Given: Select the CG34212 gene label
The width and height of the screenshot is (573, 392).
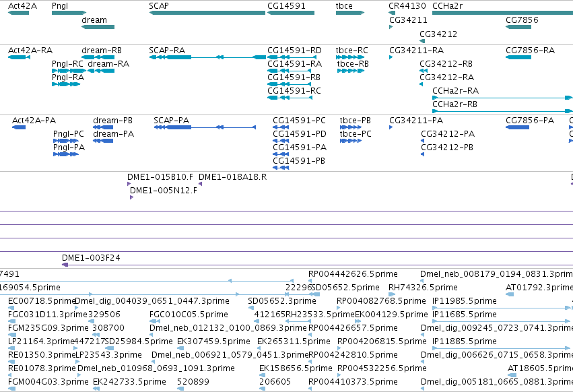Looking at the screenshot, I should coord(438,34).
